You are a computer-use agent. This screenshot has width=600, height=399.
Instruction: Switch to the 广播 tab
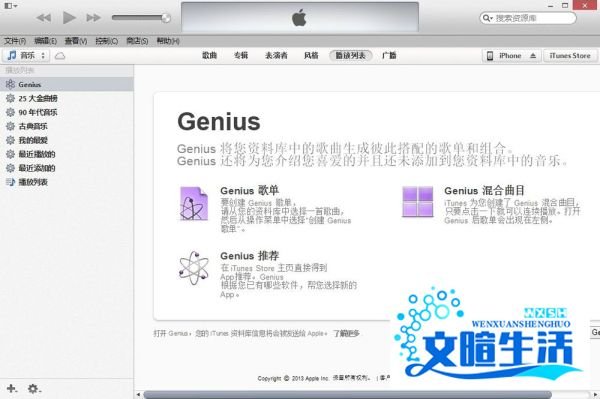(x=389, y=55)
